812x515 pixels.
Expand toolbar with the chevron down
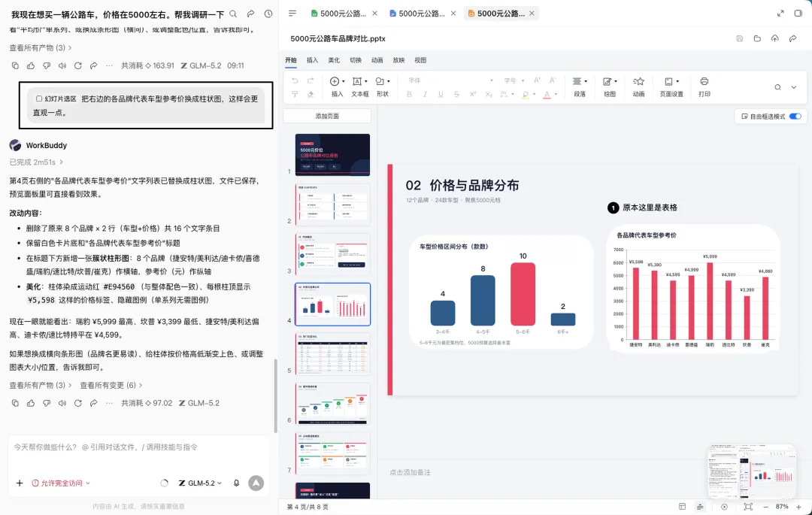(793, 87)
